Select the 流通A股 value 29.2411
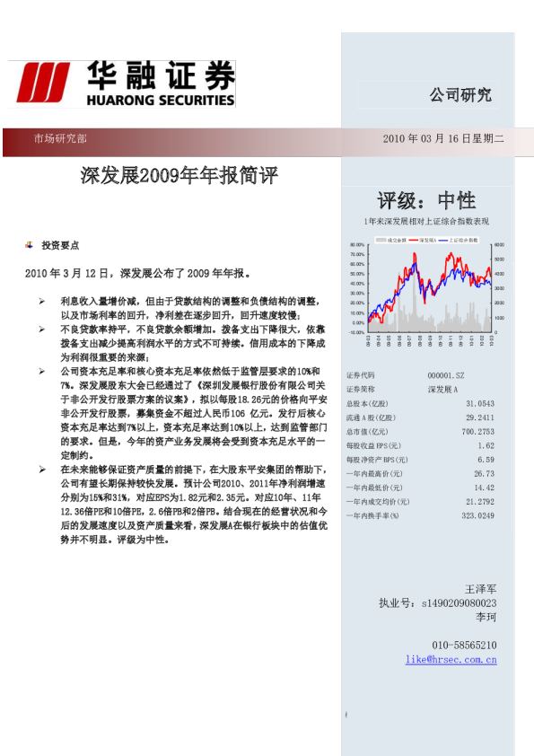 point(480,418)
